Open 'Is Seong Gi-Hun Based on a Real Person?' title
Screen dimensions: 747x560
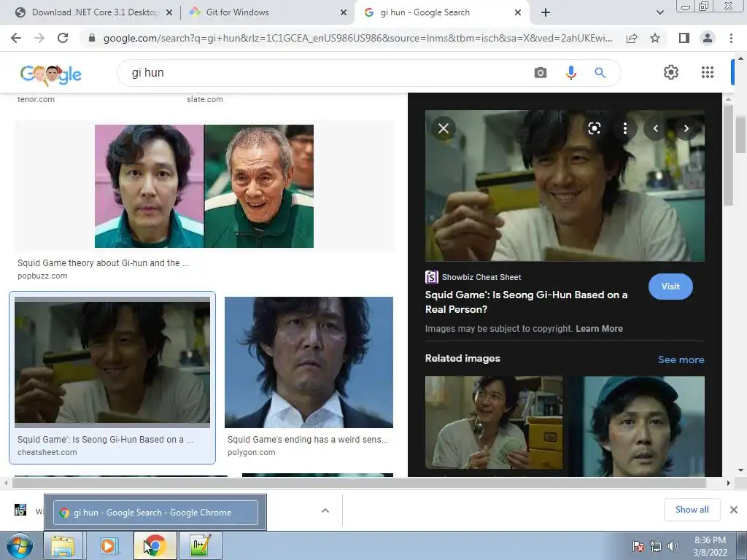526,302
